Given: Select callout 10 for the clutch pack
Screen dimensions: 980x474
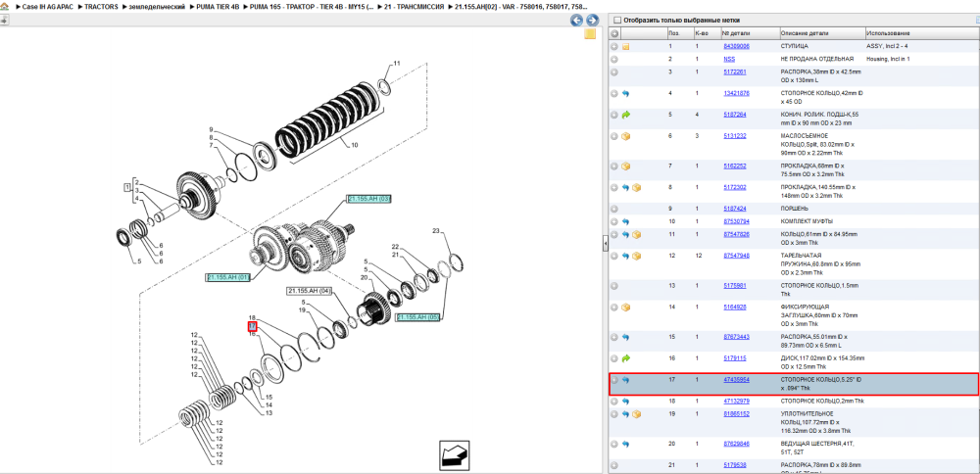Looking at the screenshot, I should (355, 145).
